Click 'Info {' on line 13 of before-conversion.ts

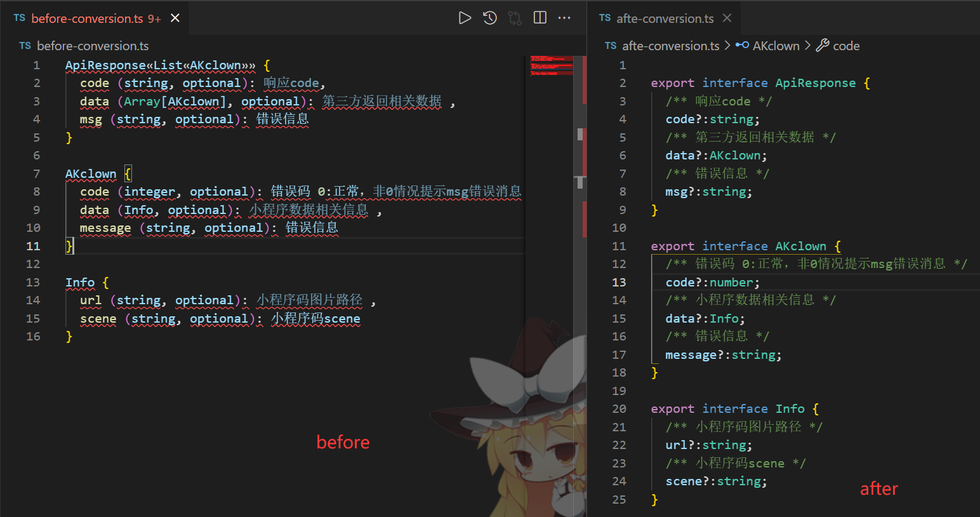[x=87, y=283]
